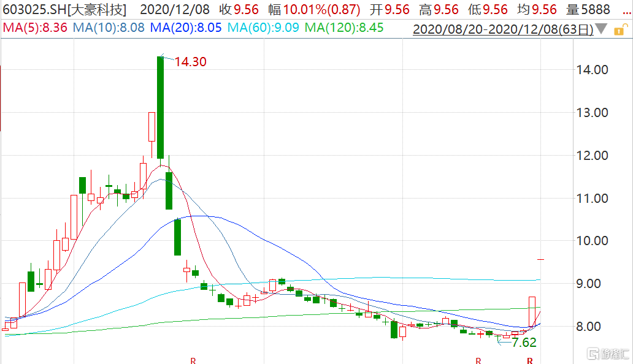Click the stock code 603025.SH[大豪科技]
The width and height of the screenshot is (633, 364).
pyautogui.click(x=64, y=9)
